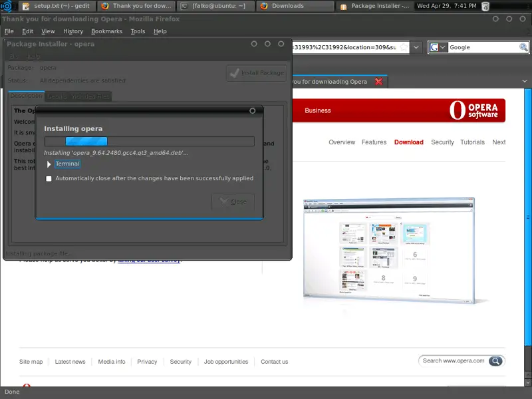Open the Site map footer link
532x399 pixels.
pos(31,362)
